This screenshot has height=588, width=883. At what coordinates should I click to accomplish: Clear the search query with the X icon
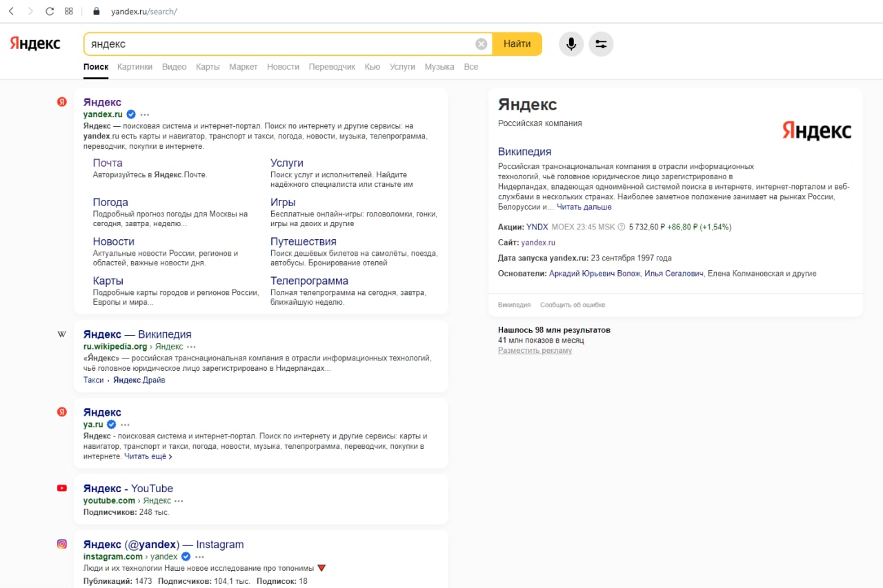pos(482,44)
